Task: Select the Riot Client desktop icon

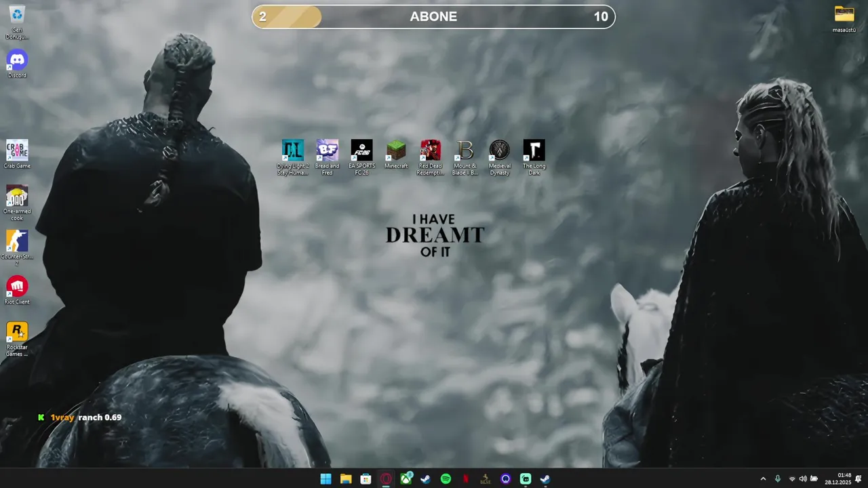Action: tap(17, 290)
